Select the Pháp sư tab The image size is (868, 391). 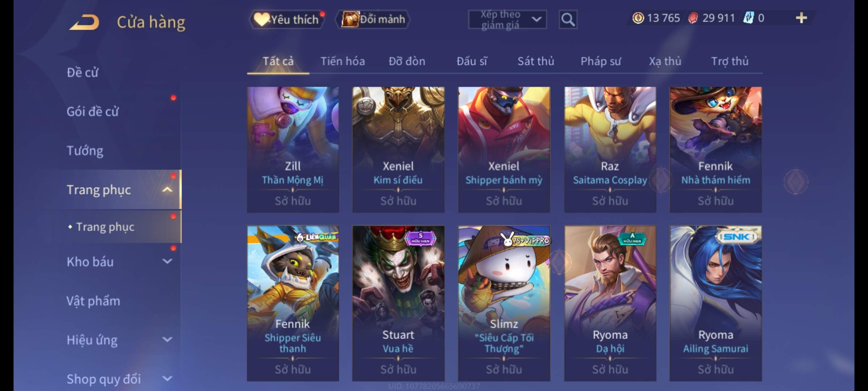click(601, 61)
